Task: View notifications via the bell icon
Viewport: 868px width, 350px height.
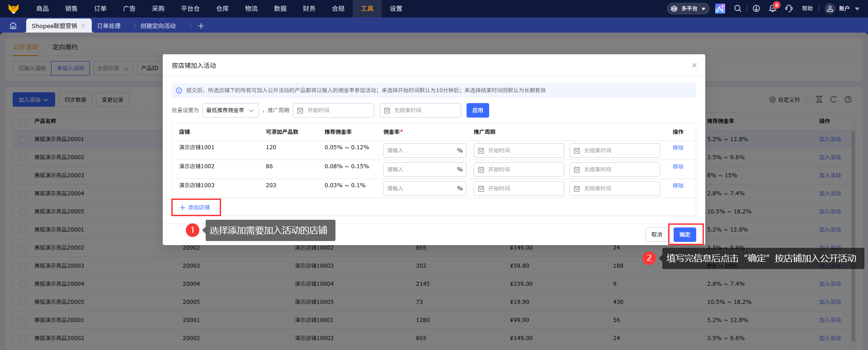Action: (773, 9)
